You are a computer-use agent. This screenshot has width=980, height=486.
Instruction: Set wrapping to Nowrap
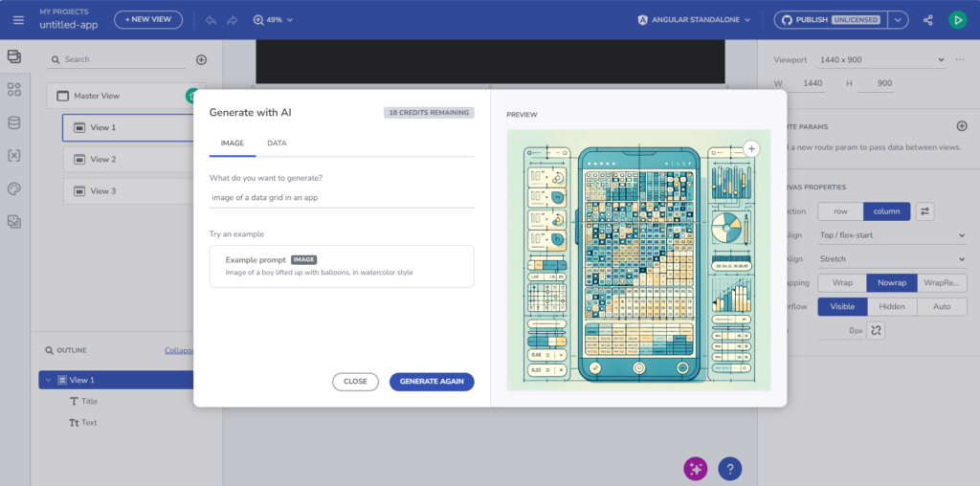point(892,283)
